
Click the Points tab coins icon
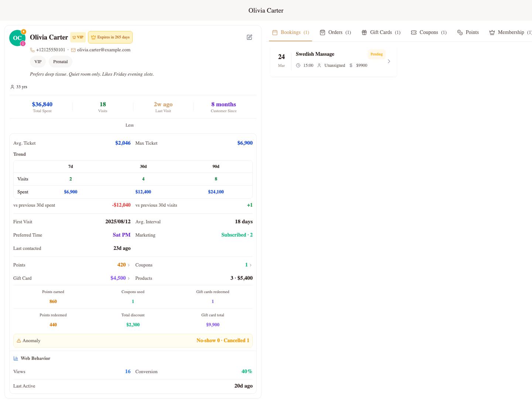(460, 32)
